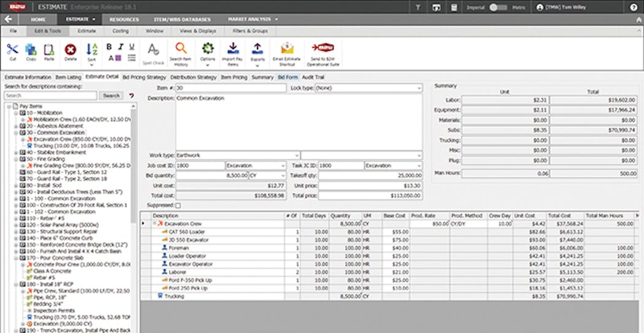Open the Estimate Information tab
The width and height of the screenshot is (644, 333).
pyautogui.click(x=28, y=77)
